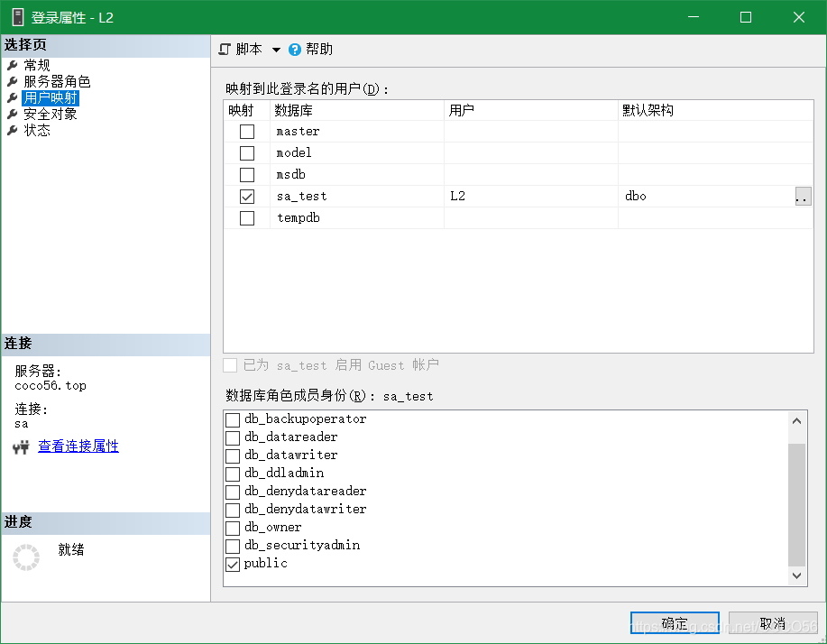Expand the 脚本 dropdown arrow
The height and width of the screenshot is (644, 827).
pos(276,51)
